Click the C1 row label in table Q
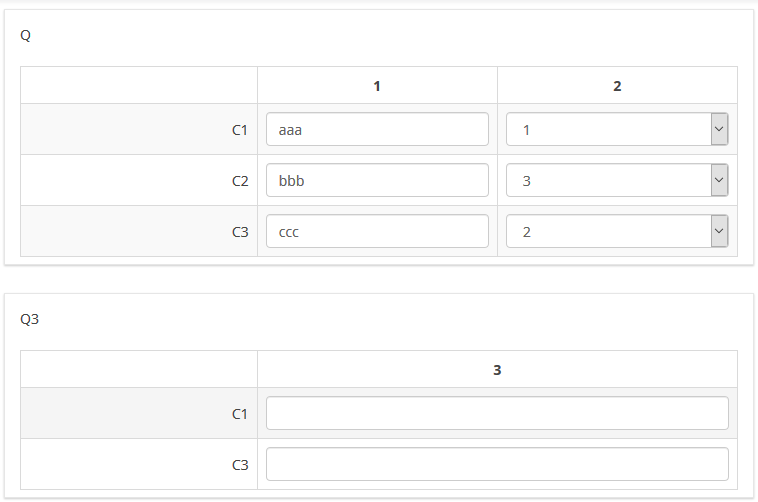Screen dimensions: 758x502 click(x=239, y=130)
